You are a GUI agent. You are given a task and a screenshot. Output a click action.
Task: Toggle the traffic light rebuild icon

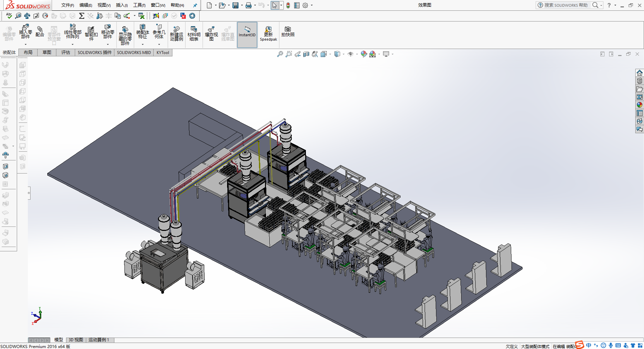288,5
